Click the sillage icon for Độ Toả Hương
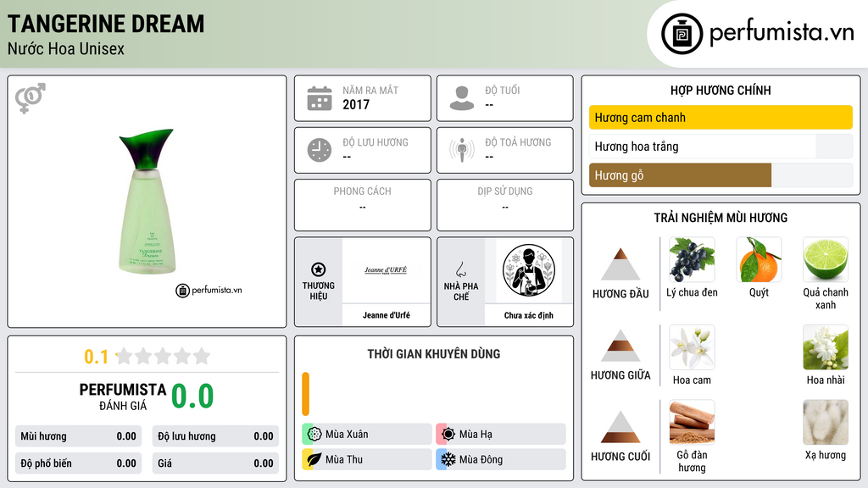 point(462,150)
